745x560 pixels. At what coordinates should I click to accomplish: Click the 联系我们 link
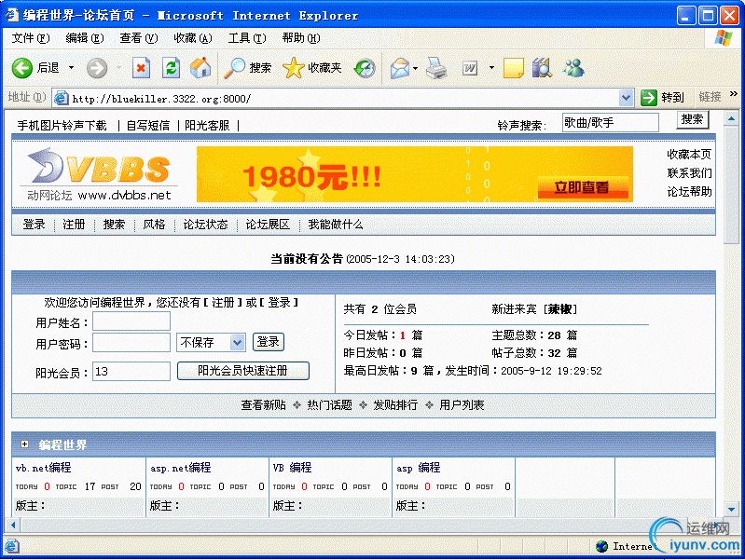tap(689, 173)
